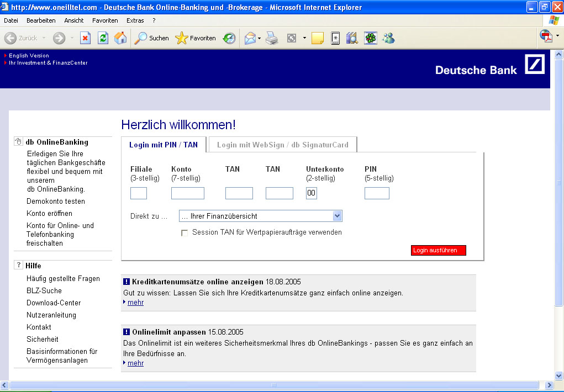Click the first TAN input field
The image size is (564, 392).
coord(239,193)
